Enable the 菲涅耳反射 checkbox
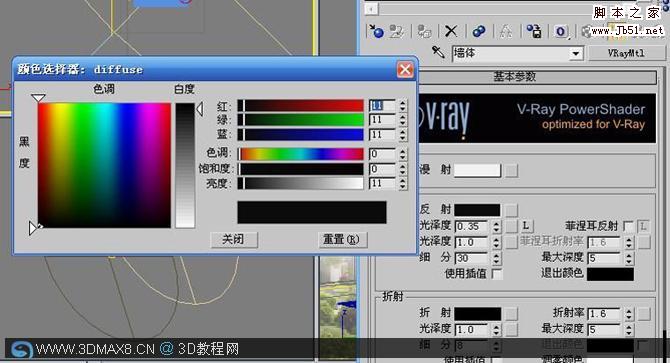This screenshot has width=670, height=363. (628, 226)
